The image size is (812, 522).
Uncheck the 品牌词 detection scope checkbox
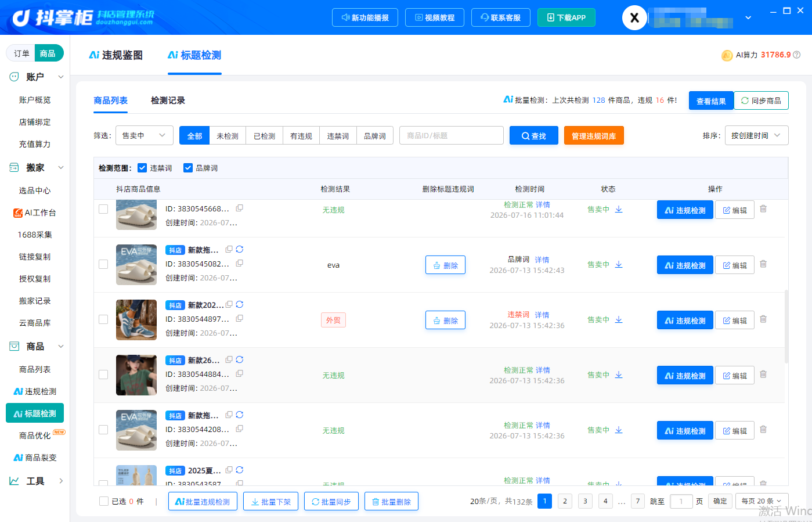click(188, 168)
